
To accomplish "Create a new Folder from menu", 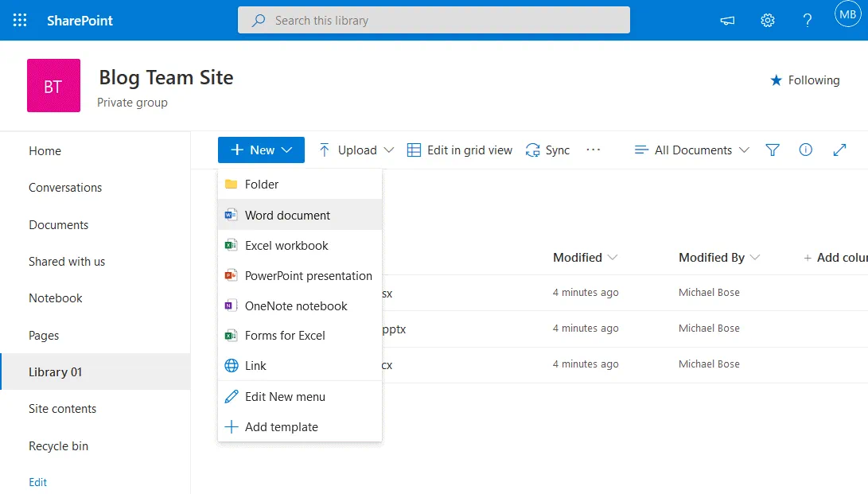I will [x=261, y=184].
